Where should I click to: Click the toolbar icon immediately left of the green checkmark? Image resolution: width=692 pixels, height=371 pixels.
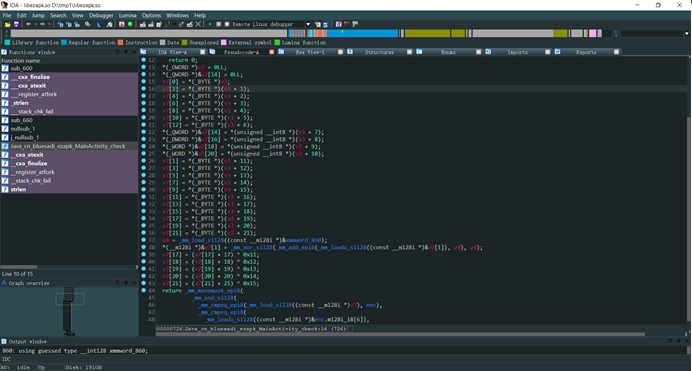point(159,24)
